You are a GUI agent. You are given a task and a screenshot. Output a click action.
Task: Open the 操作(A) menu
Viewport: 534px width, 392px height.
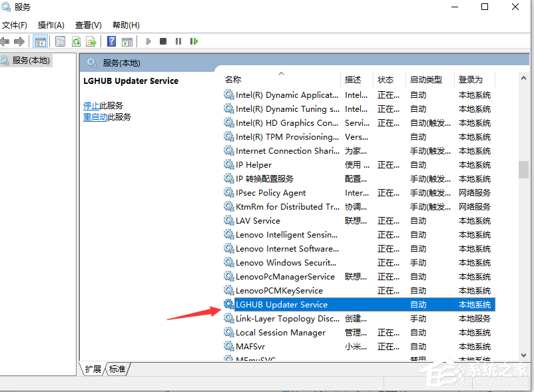[51, 25]
